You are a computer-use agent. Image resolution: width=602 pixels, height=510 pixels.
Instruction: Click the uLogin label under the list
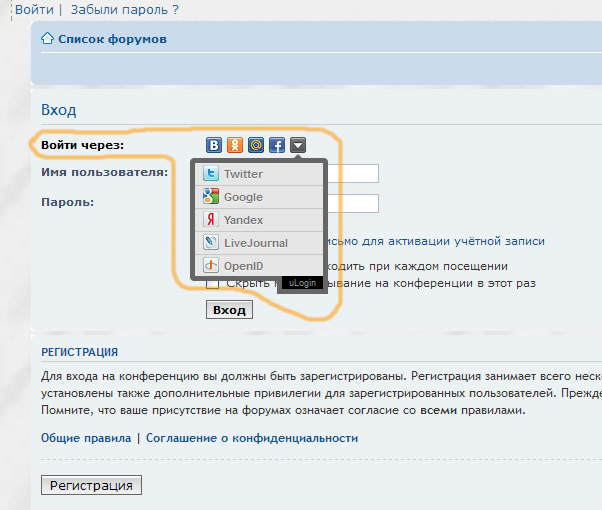pyautogui.click(x=302, y=284)
